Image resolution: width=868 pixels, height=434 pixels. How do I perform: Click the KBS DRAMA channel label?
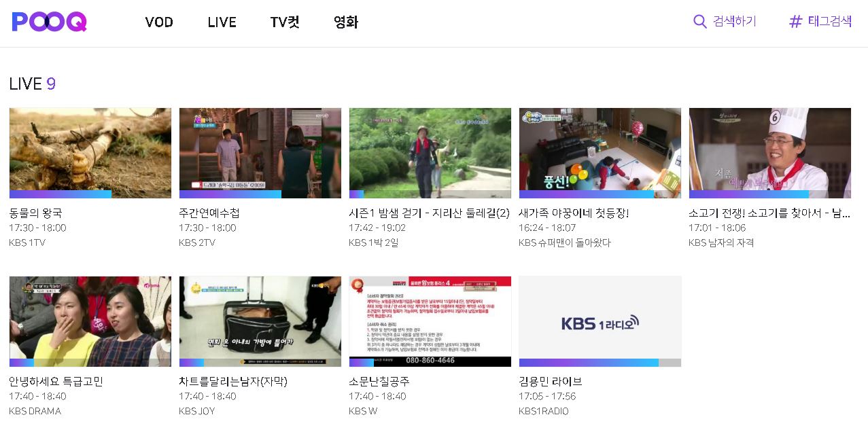(x=35, y=411)
